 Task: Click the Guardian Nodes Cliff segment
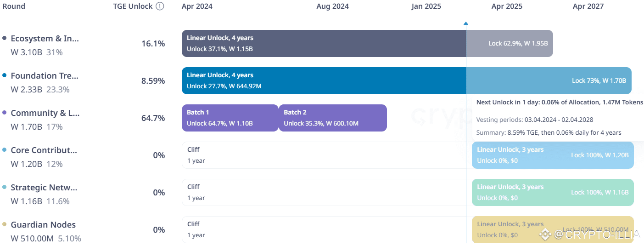(x=321, y=229)
